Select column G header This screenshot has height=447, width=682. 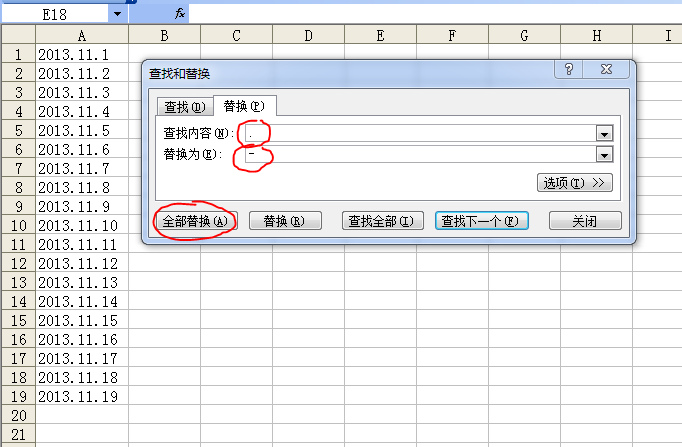click(x=525, y=35)
